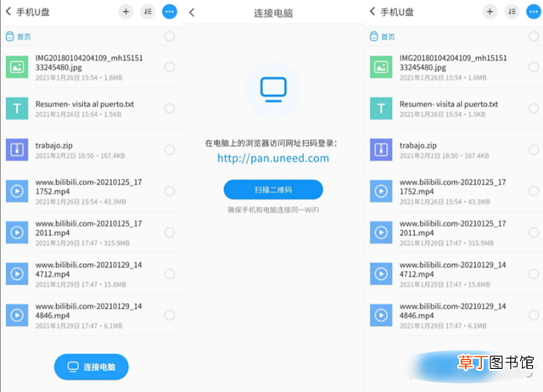Open the txt file icon in right panel
The height and width of the screenshot is (392, 543).
381,109
